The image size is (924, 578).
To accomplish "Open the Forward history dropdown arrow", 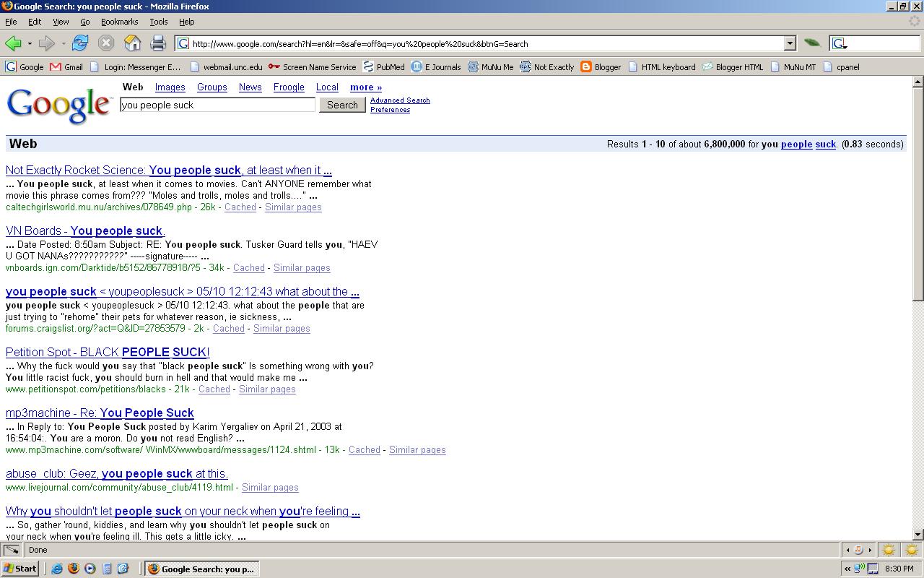I will click(x=63, y=43).
